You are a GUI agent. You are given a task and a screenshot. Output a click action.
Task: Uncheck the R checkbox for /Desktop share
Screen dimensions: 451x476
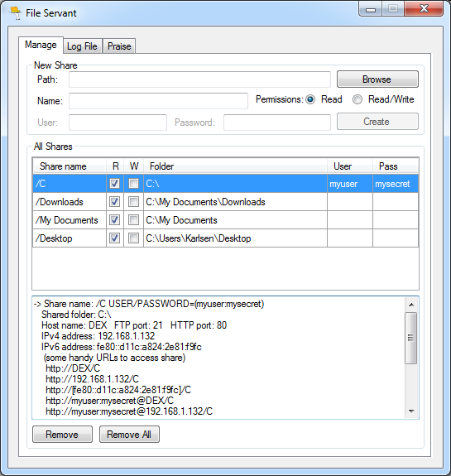pos(114,238)
